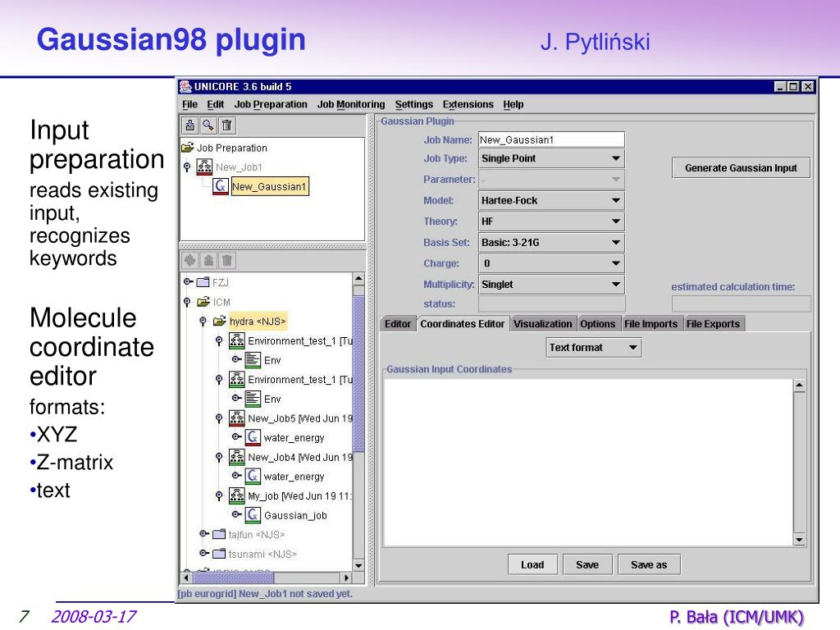The height and width of the screenshot is (630, 840).
Task: Click the Gaussian_job plugin icon
Action: pos(253,515)
